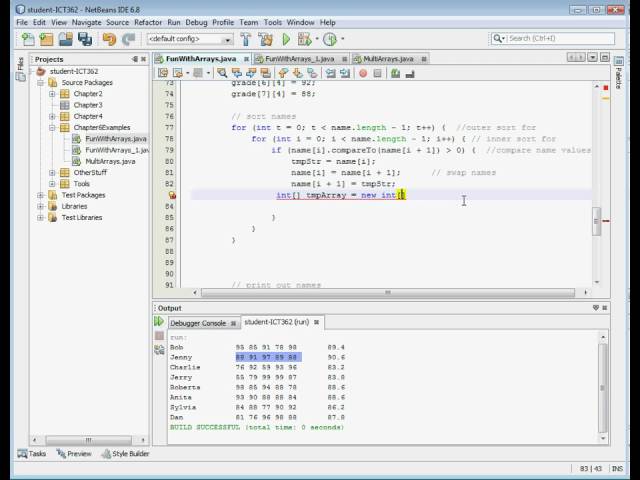Open the search options dropdown beside magnifier
640x480 pixels.
coord(504,38)
